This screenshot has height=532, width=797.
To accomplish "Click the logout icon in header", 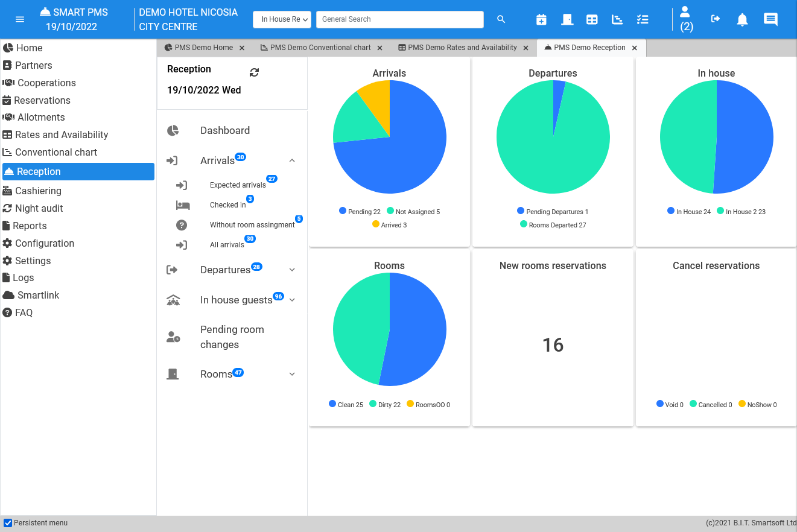I will (716, 19).
